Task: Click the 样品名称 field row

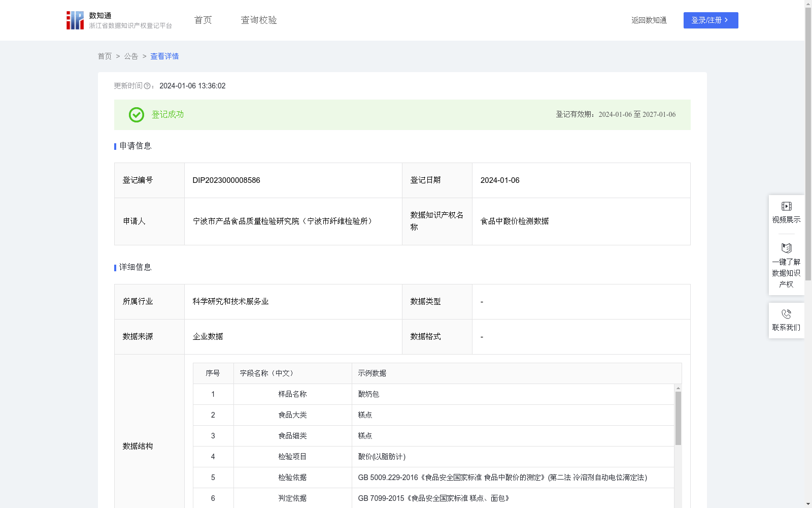Action: [x=433, y=394]
